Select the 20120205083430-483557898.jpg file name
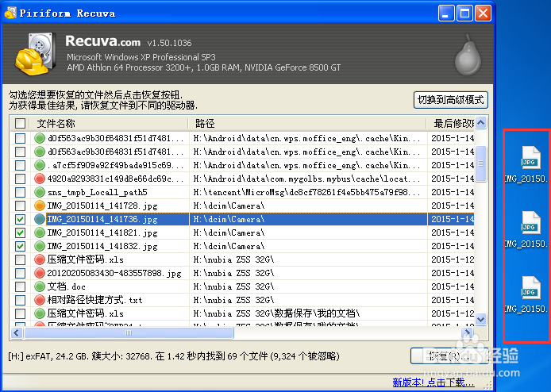This screenshot has width=551, height=392. tap(114, 273)
